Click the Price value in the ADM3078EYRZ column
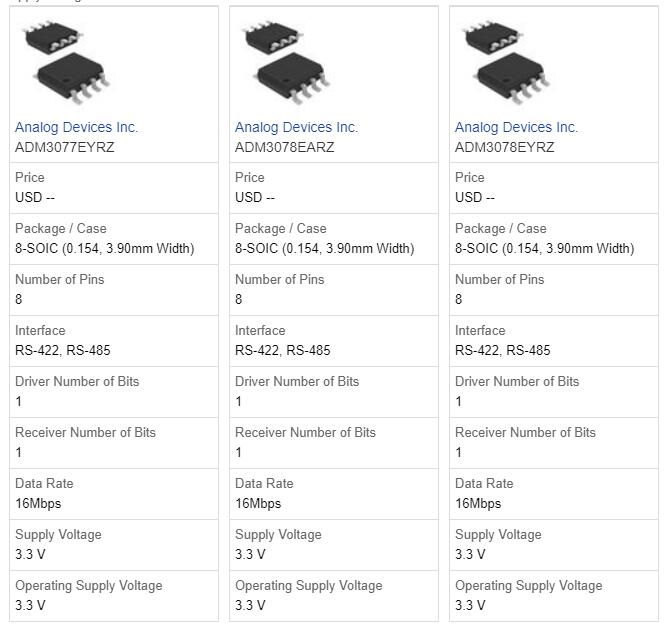 (475, 197)
